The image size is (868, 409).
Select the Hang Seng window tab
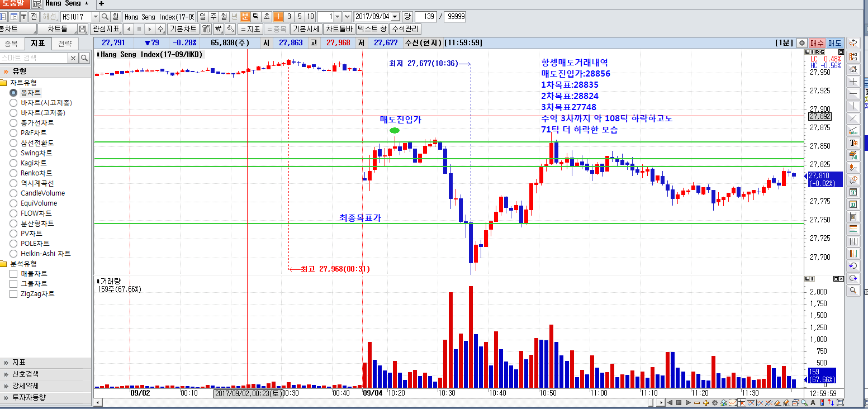click(x=69, y=3)
